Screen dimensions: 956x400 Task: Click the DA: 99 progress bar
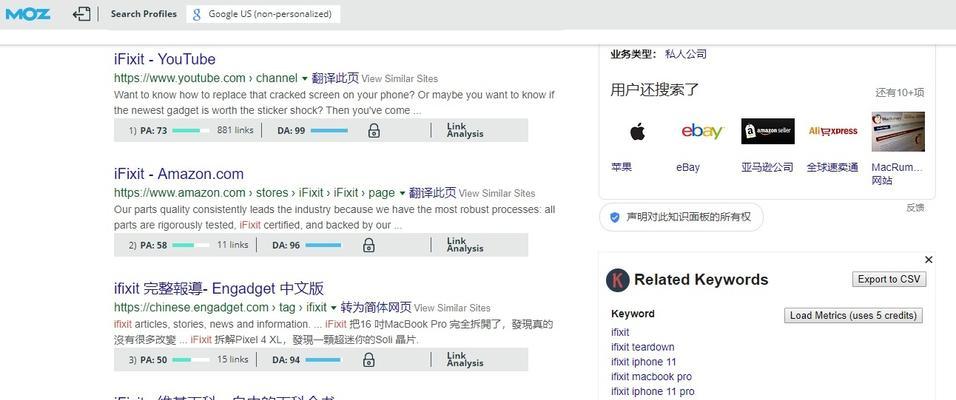(329, 130)
